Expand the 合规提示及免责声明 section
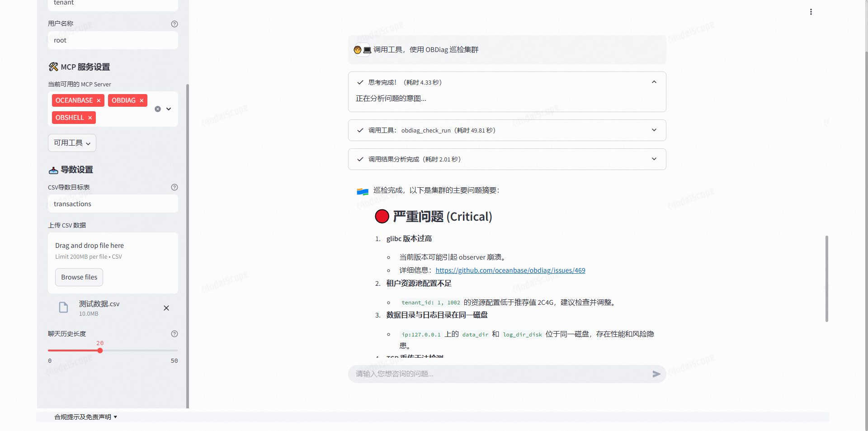Viewport: 868px width, 431px height. 85,417
